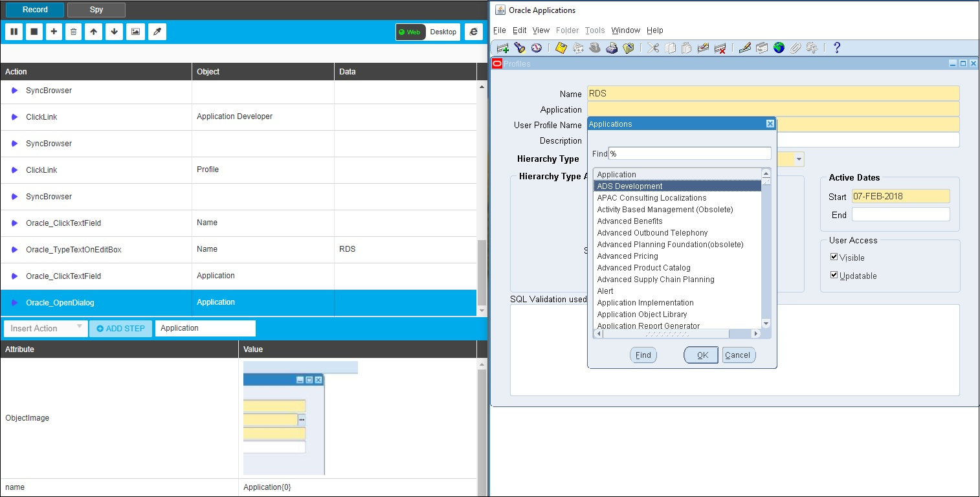Click the Find flashlight icon in Oracle toolbar
980x497 pixels.
(520, 48)
